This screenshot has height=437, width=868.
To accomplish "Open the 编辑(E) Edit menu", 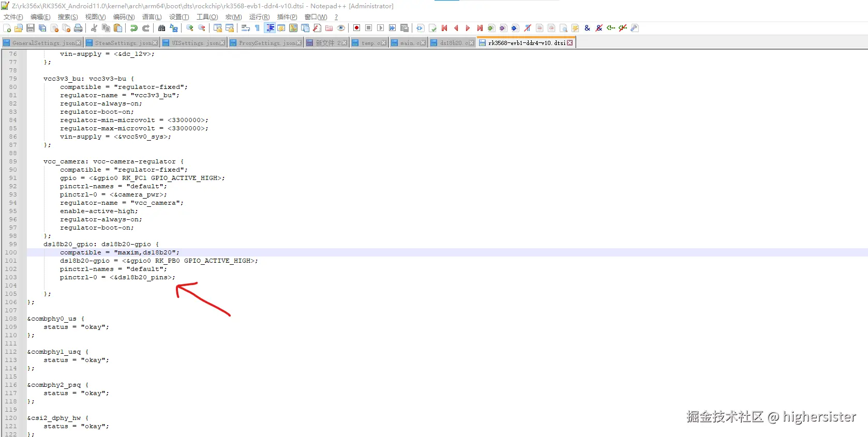I will pos(40,17).
